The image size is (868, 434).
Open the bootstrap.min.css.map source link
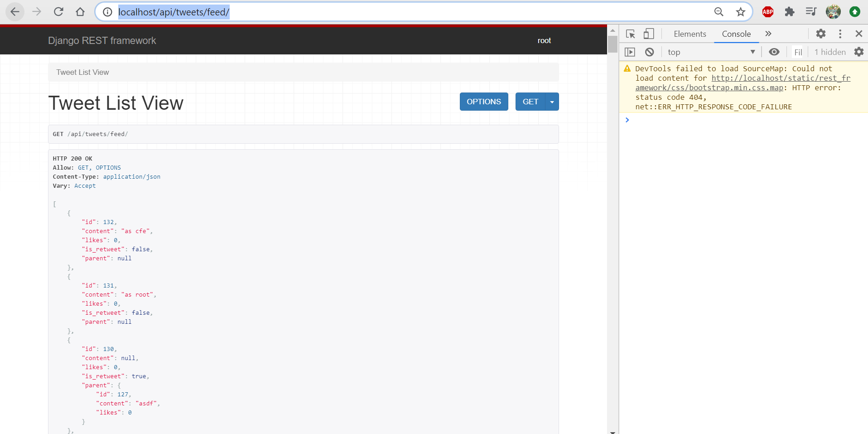743,83
